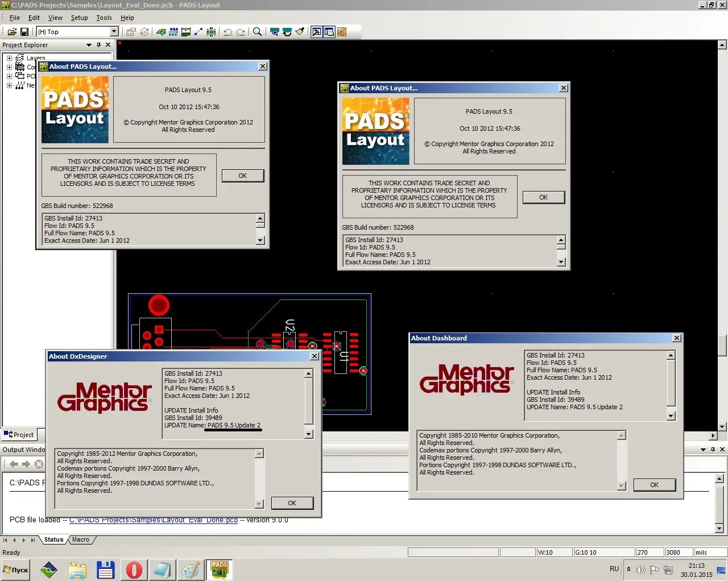The height and width of the screenshot is (582, 728).
Task: Switch to the Macro tab
Action: pos(81,539)
